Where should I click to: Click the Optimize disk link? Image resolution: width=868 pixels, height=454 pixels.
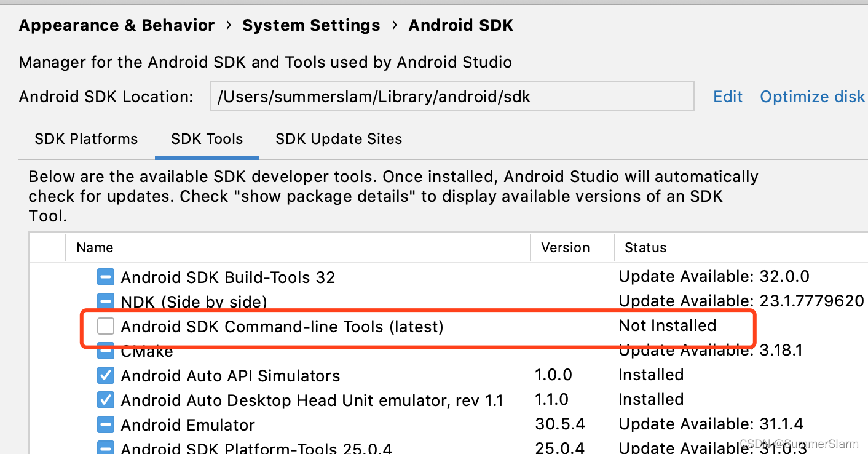coord(813,97)
